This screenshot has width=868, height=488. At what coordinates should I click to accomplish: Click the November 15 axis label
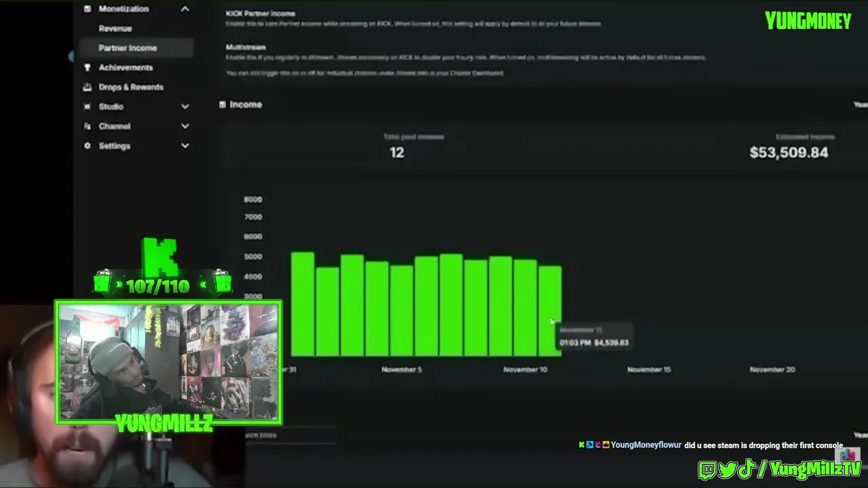point(649,369)
